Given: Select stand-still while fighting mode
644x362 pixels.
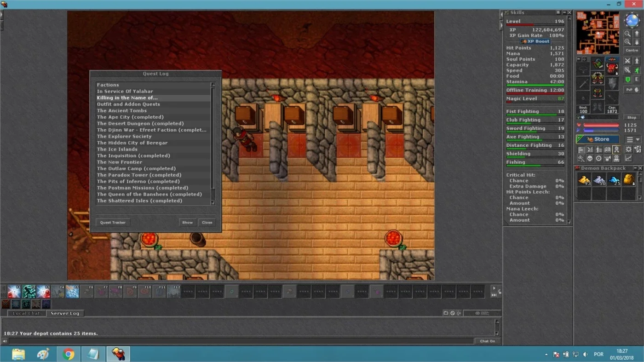Looking at the screenshot, I should coord(637,61).
